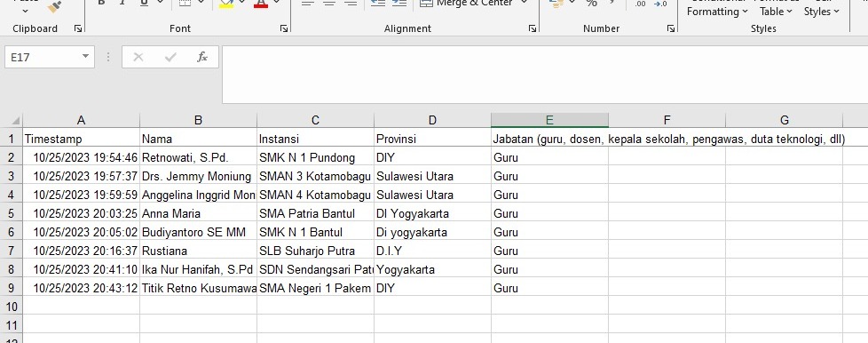Viewport: 868px width, 343px height.
Task: Click the formula bar cancel X
Action: (138, 57)
